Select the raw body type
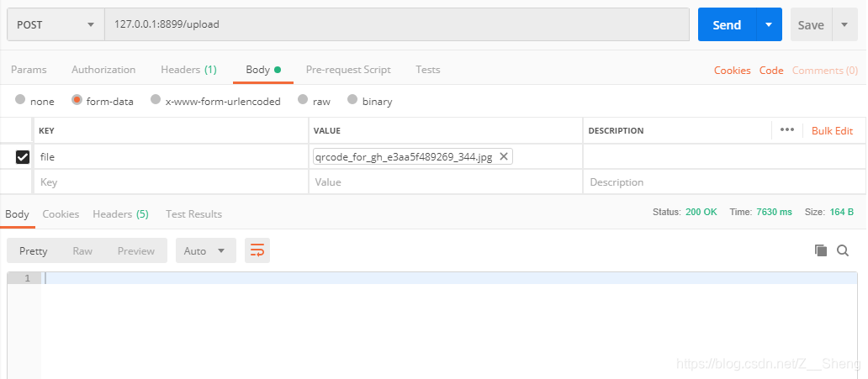The width and height of the screenshot is (868, 379). 303,100
